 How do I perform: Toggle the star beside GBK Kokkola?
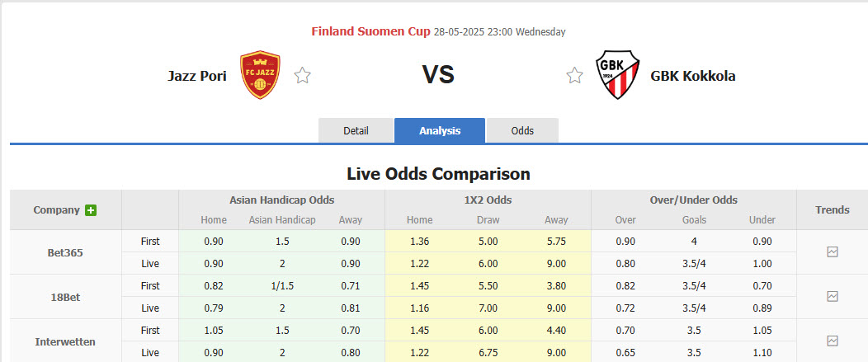[x=574, y=76]
